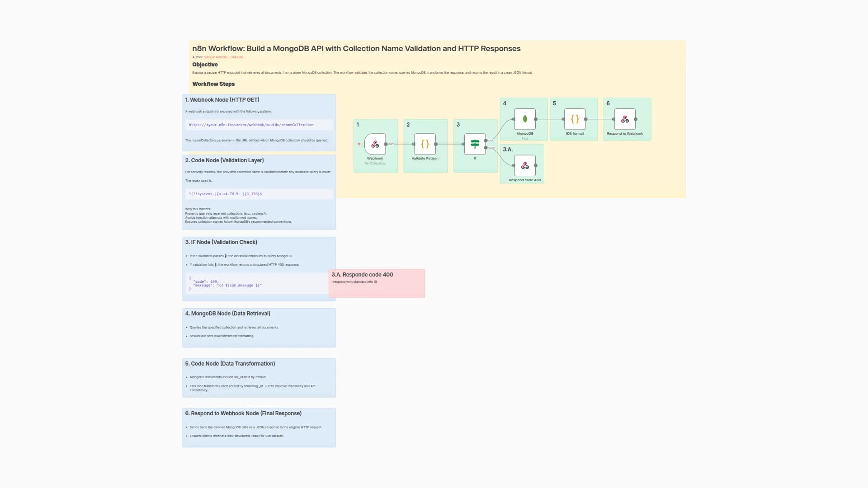The image size is (868, 488).
Task: Click the '1. Webhook Node (HTTP GET)' panel header
Action: (x=222, y=99)
